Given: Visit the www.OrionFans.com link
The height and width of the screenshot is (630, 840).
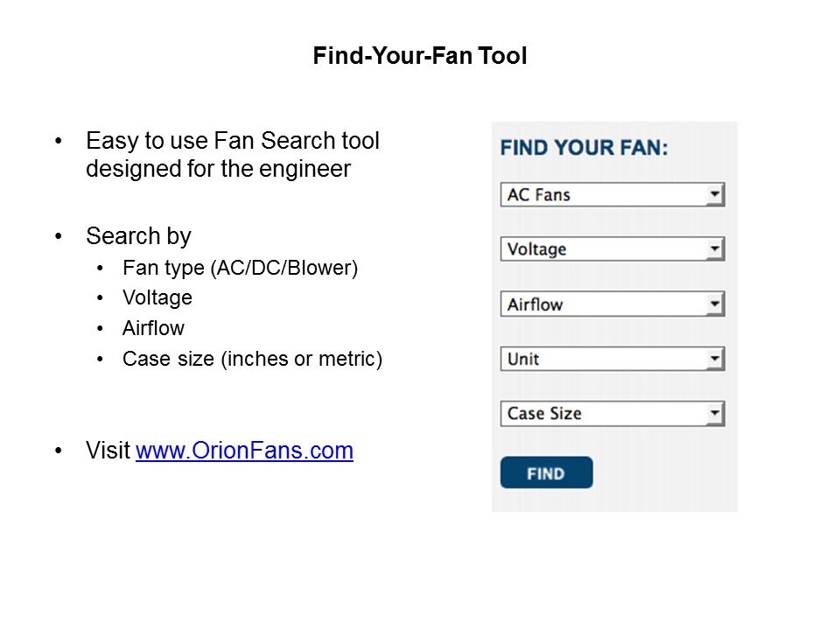Looking at the screenshot, I should pyautogui.click(x=244, y=451).
